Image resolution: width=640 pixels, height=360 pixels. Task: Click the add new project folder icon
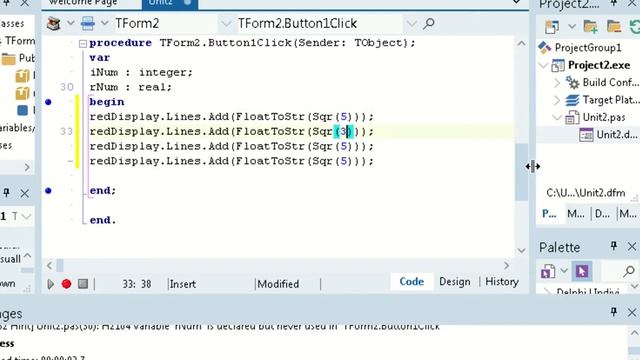coord(591,27)
